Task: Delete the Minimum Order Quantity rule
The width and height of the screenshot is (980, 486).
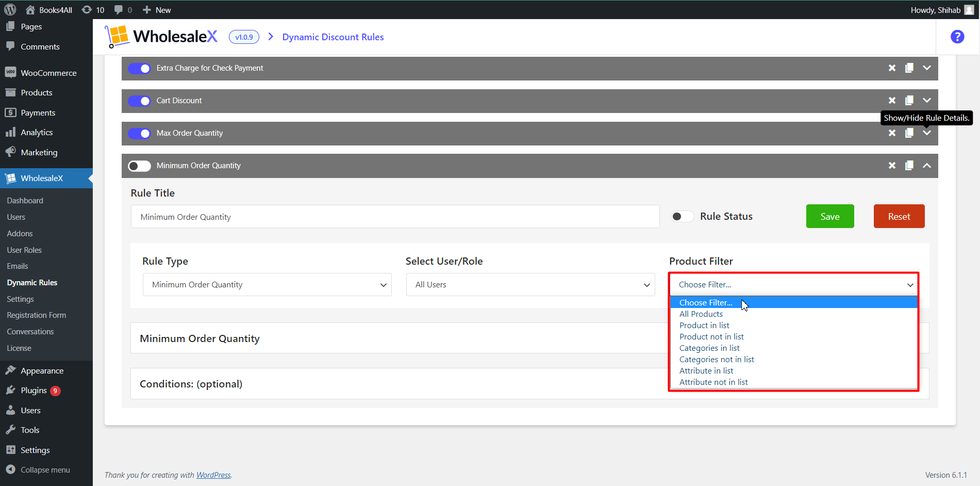Action: point(892,166)
